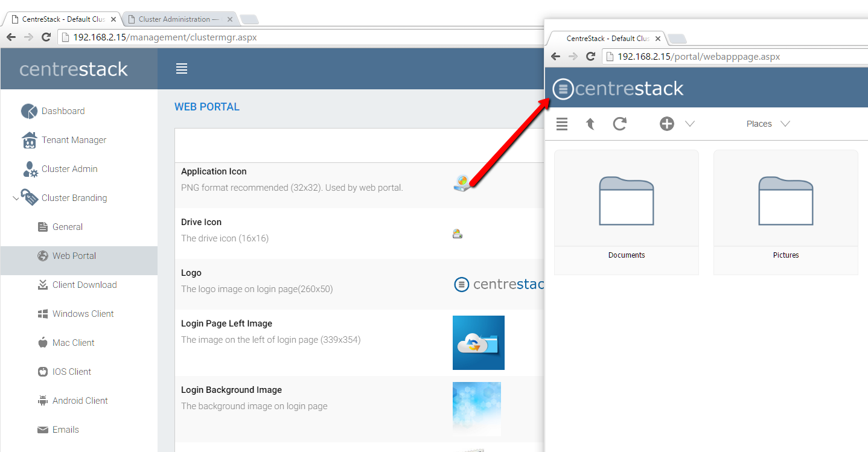Click the Android robot icon
Image resolution: width=868 pixels, height=452 pixels.
pos(43,400)
